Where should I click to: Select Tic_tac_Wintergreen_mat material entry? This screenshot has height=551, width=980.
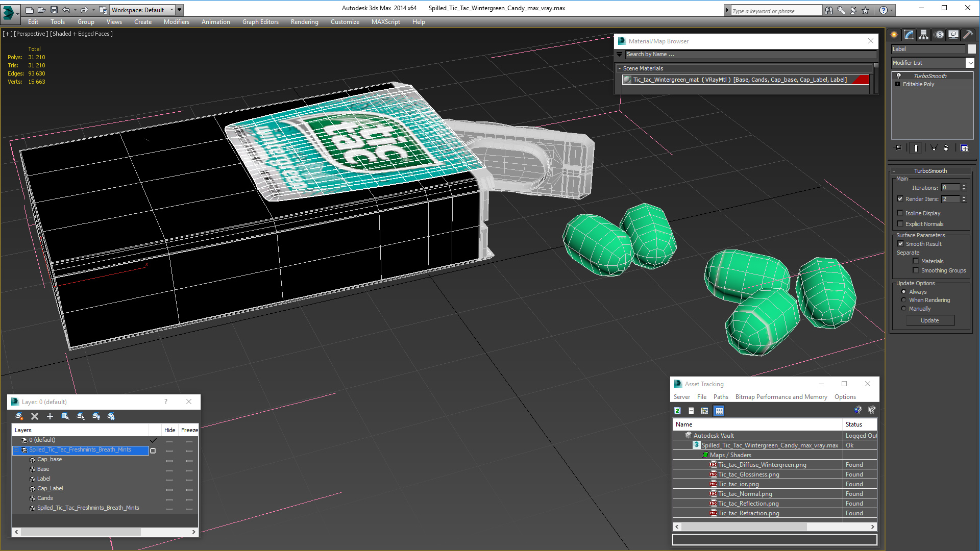(745, 80)
